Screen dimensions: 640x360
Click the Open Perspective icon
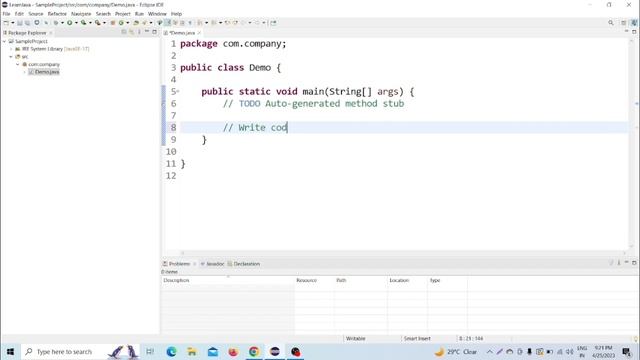[x=624, y=23]
